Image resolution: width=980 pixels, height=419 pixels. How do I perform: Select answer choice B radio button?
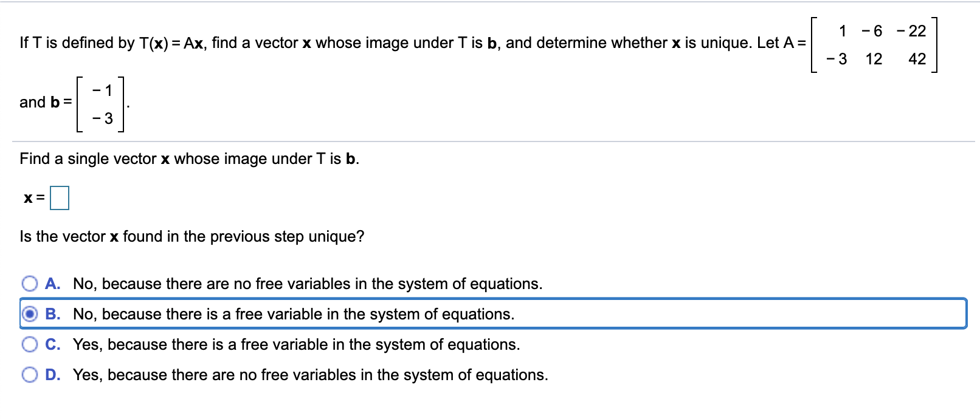pos(30,314)
